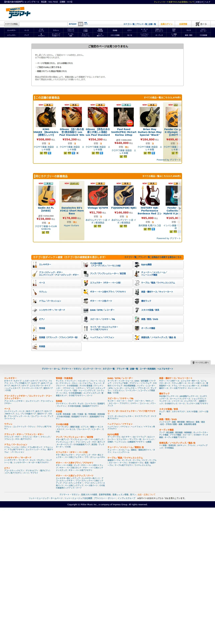Viewport: 215px width, 644px height.
Task: Open DAW／DTM／レコーダー category button
Action: 107,310
